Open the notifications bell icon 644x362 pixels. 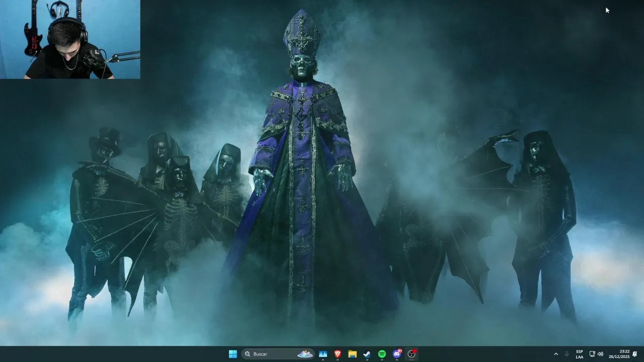point(635,354)
